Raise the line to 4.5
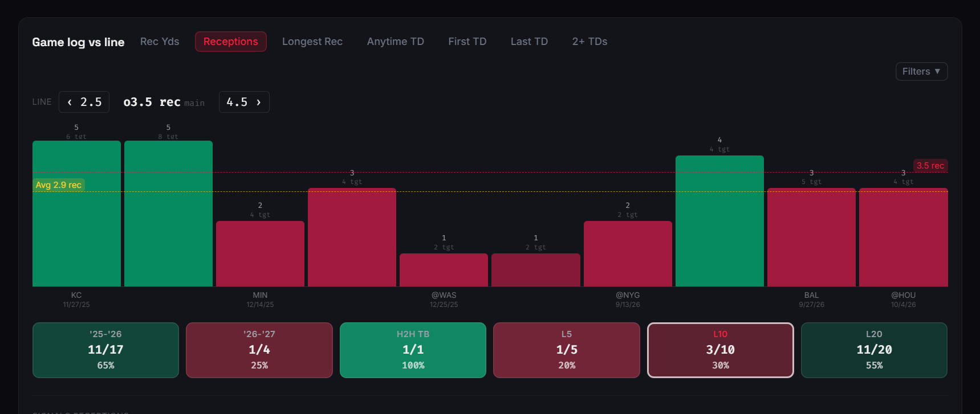Viewport: 980px width, 414px height. click(x=244, y=102)
